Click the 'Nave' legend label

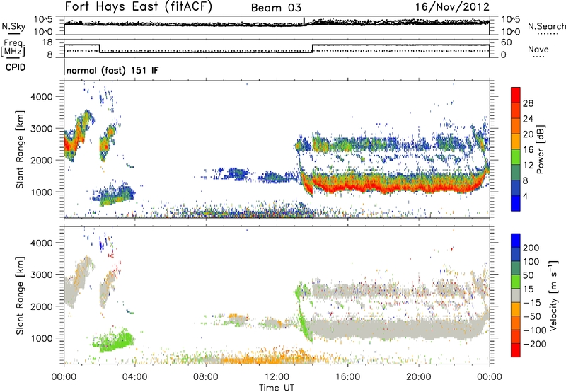pyautogui.click(x=538, y=49)
